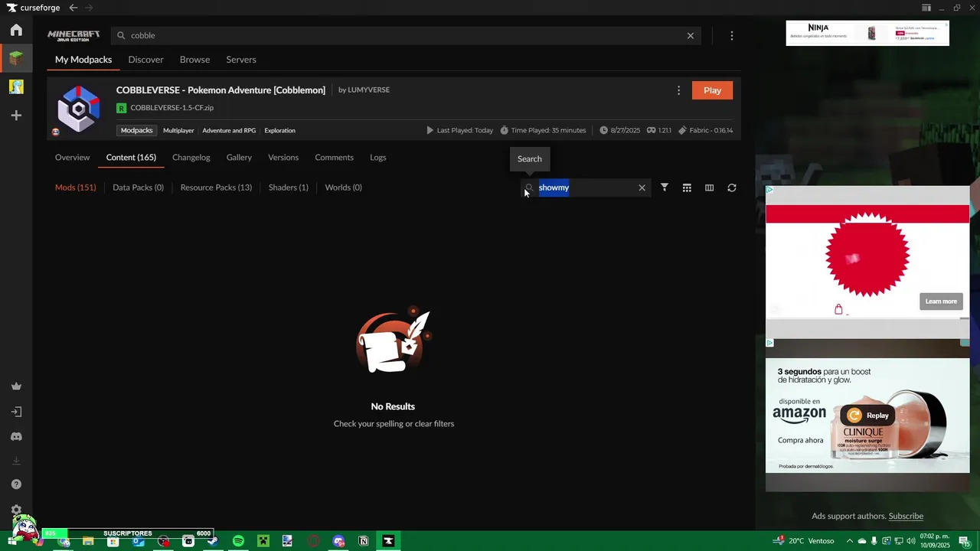This screenshot has height=551, width=980.
Task: Open the Ninja banner ad at top
Action: [867, 33]
